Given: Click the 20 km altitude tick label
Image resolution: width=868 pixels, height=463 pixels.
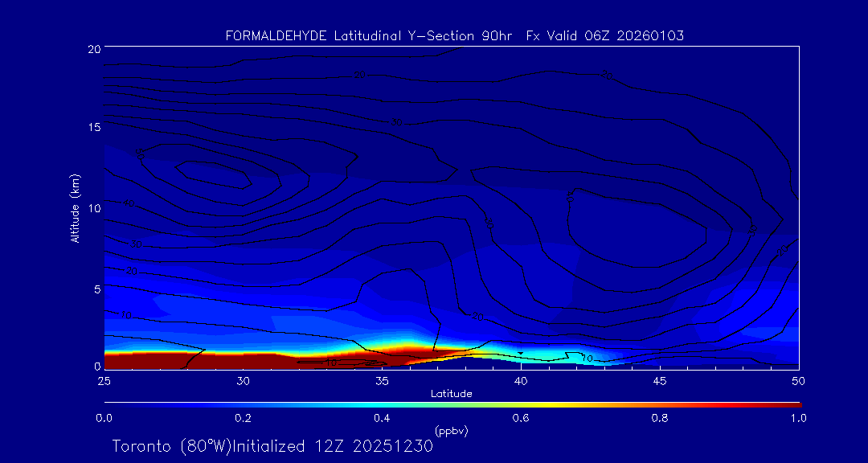Looking at the screenshot, I should (x=93, y=49).
